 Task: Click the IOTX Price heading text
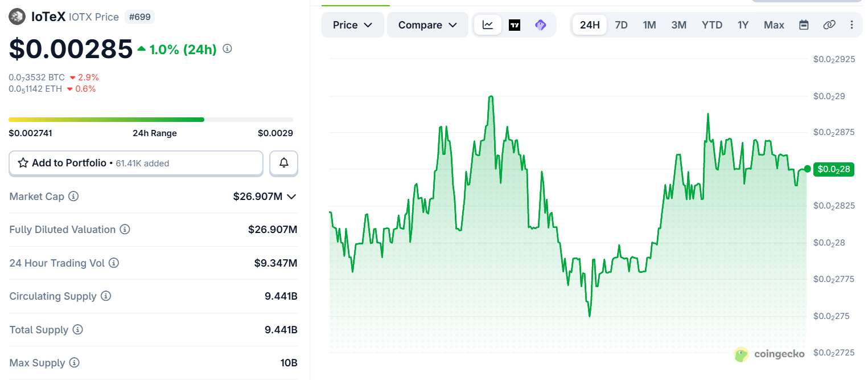[x=94, y=17]
